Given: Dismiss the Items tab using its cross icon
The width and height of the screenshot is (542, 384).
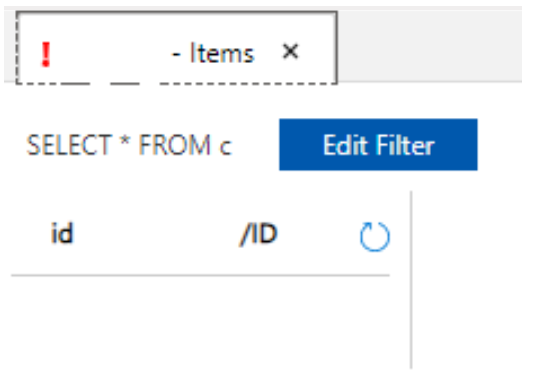Looking at the screenshot, I should tap(290, 52).
